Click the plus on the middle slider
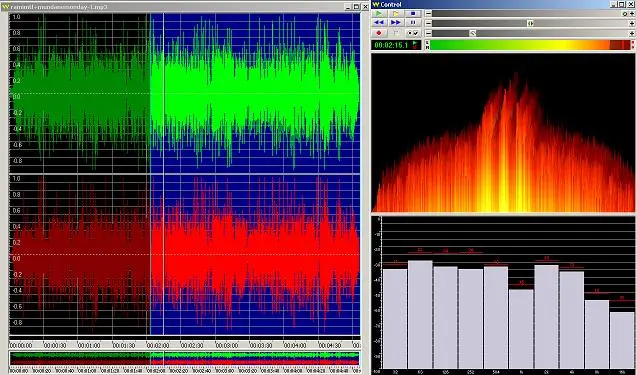Viewport: 637px width, 375px height. pos(632,23)
